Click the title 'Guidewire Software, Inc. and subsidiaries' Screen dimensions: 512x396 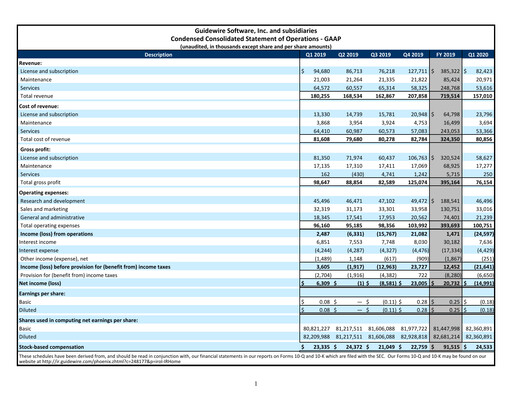click(x=256, y=31)
